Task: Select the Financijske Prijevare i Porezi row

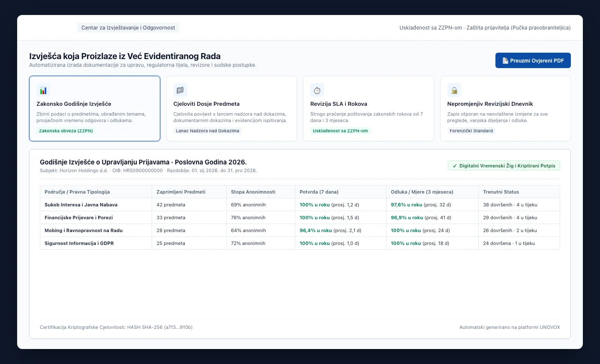Action: 300,218
